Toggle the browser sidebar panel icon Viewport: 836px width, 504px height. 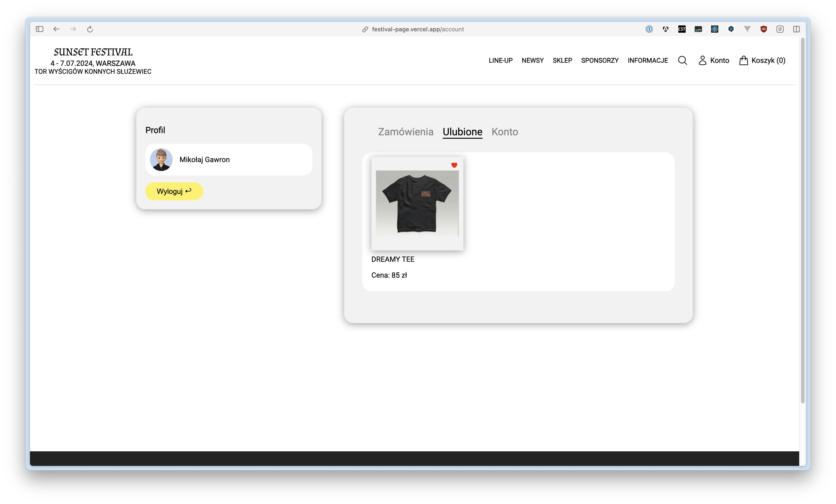[x=39, y=29]
